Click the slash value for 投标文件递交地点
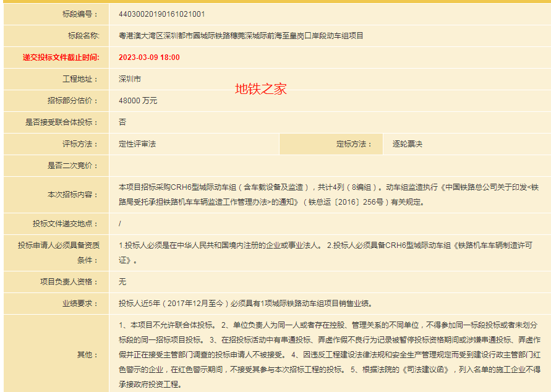Viewport: 551px width, 392px height. (120, 223)
